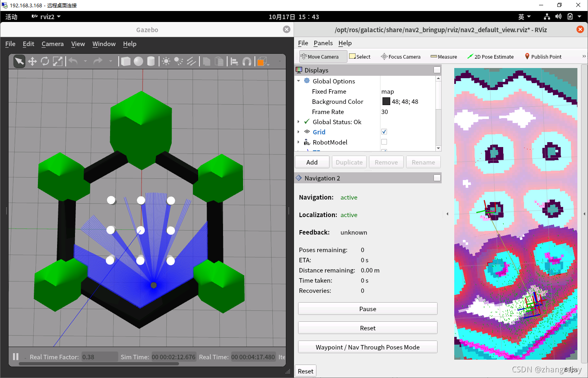Activate the rotate mode tool in Gazebo
Viewport: 588px width, 378px height.
click(45, 61)
